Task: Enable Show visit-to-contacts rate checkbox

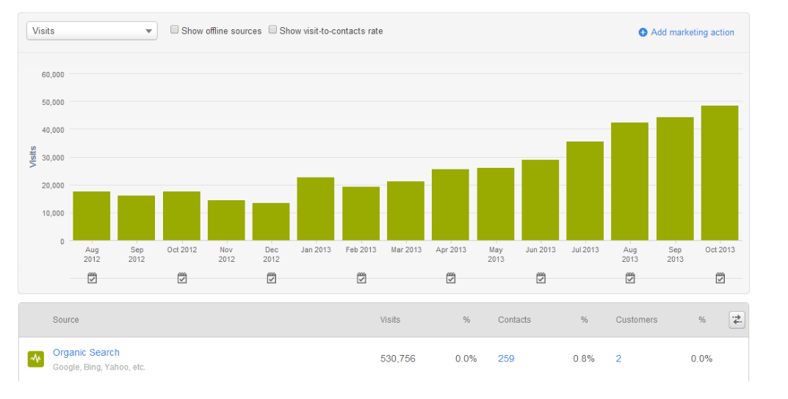Action: 272,30
